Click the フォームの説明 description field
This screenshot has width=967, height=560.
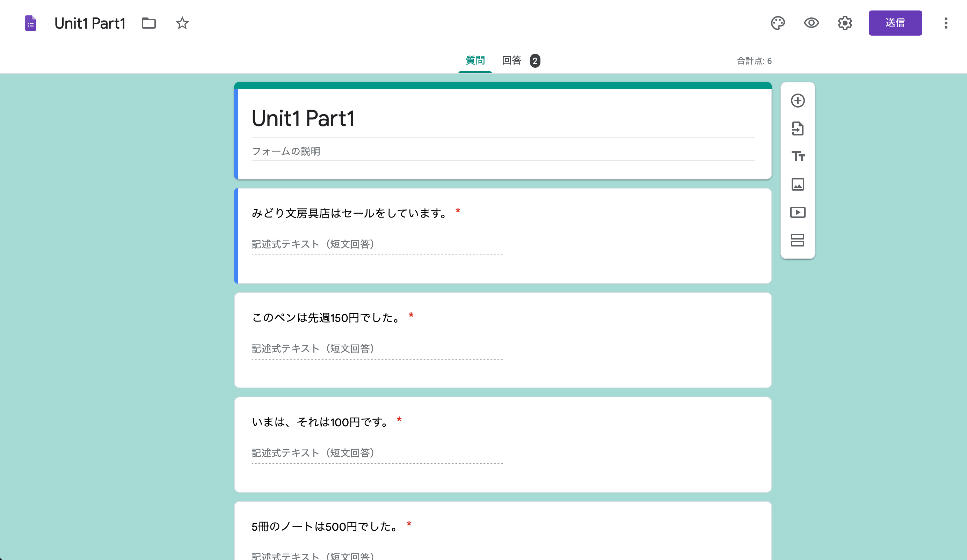[x=502, y=152]
